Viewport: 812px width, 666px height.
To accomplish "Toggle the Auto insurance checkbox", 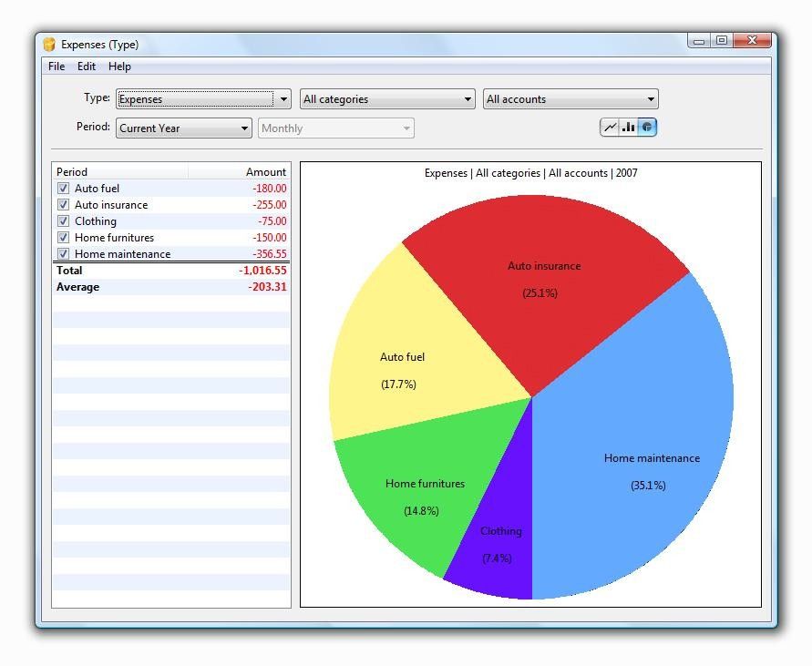I will coord(63,205).
